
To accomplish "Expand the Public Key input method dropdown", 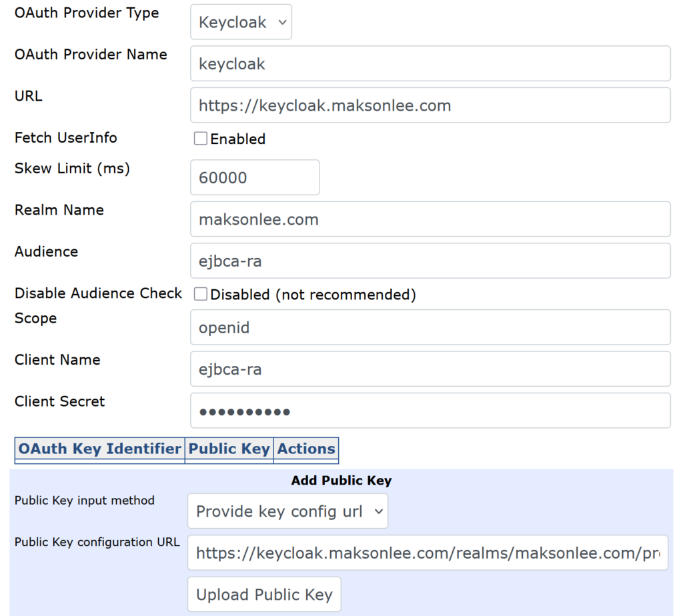I will [x=287, y=511].
